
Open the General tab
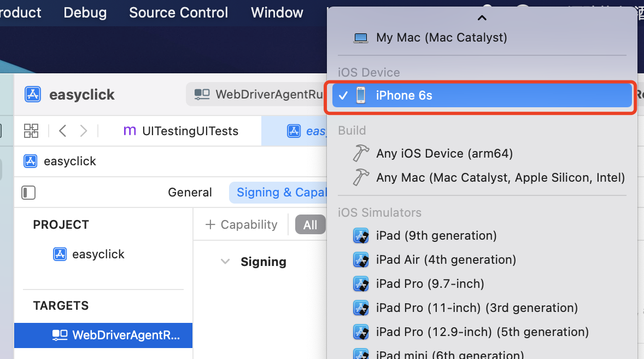(x=190, y=193)
